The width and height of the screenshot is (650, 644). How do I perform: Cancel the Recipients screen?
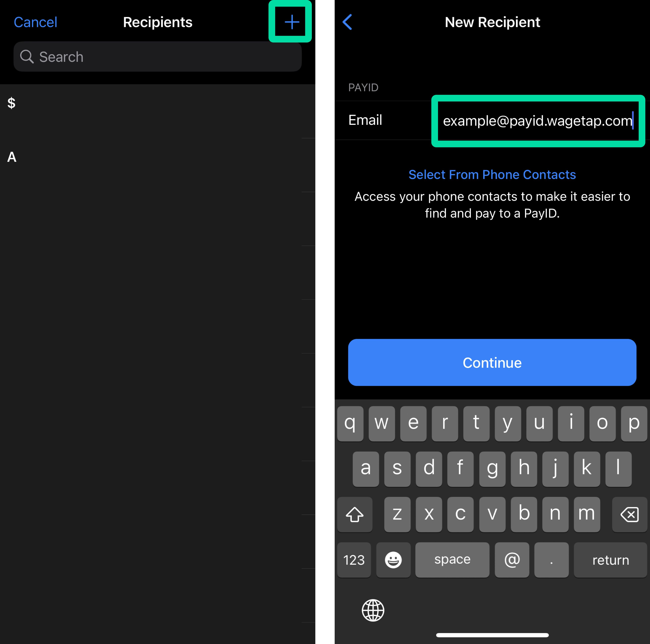pos(35,22)
